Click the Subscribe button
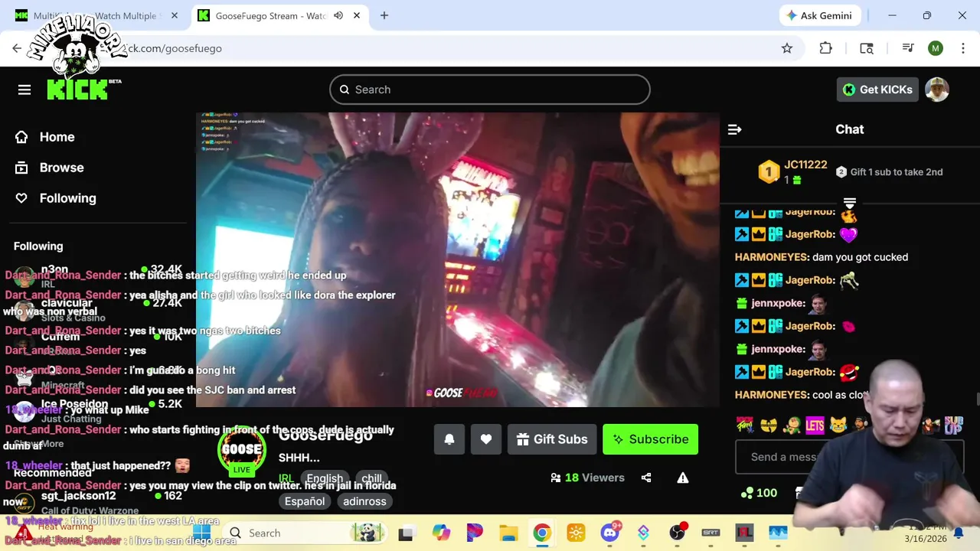Image resolution: width=980 pixels, height=551 pixels. (650, 439)
